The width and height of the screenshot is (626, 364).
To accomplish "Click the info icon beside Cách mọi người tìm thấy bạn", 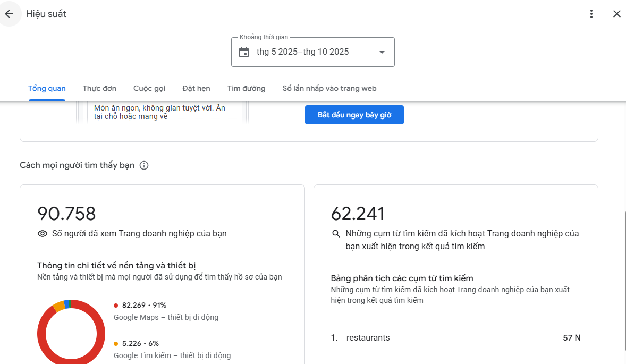I will 144,165.
